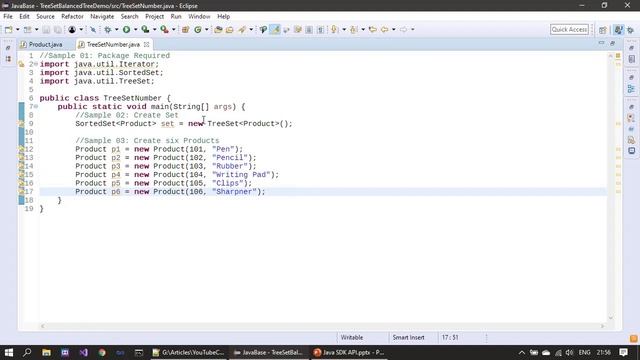
Task: Open the Console view icon in right trim
Action: pyautogui.click(x=631, y=151)
